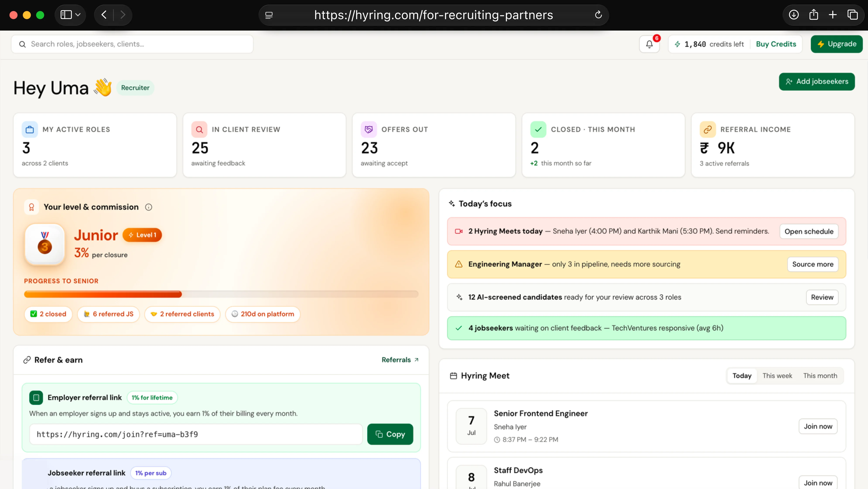Screen dimensions: 868x489
Task: Click the "awaiting feedback" text
Action: click(x=218, y=163)
